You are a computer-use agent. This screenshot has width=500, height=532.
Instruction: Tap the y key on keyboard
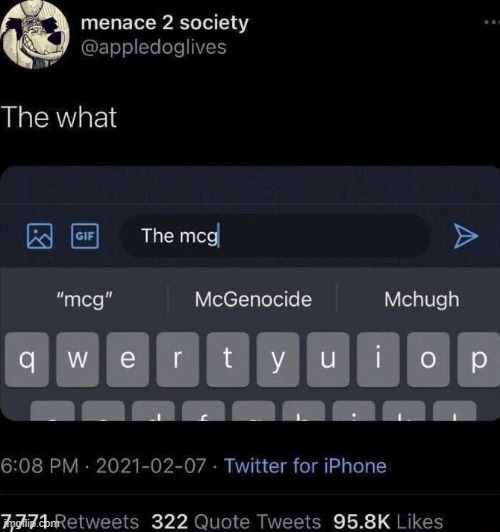(x=278, y=359)
